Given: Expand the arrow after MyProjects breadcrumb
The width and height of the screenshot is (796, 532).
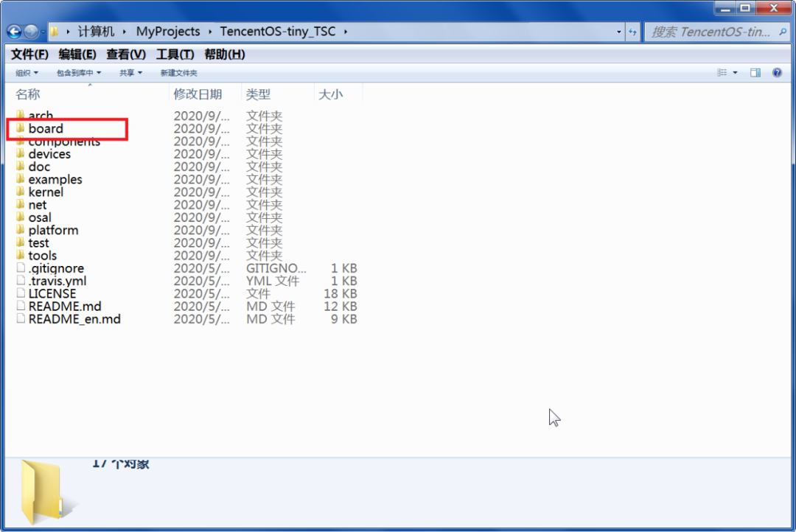Looking at the screenshot, I should pos(209,32).
